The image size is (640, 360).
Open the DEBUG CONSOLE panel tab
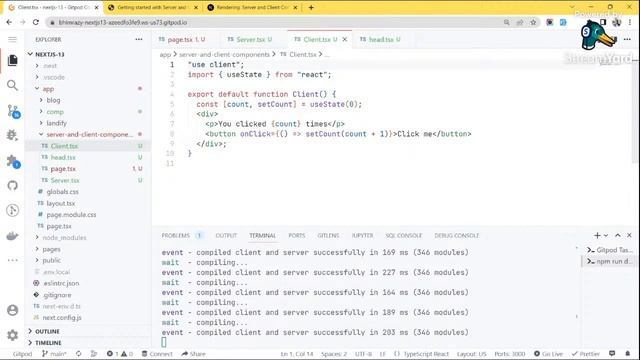(457, 236)
